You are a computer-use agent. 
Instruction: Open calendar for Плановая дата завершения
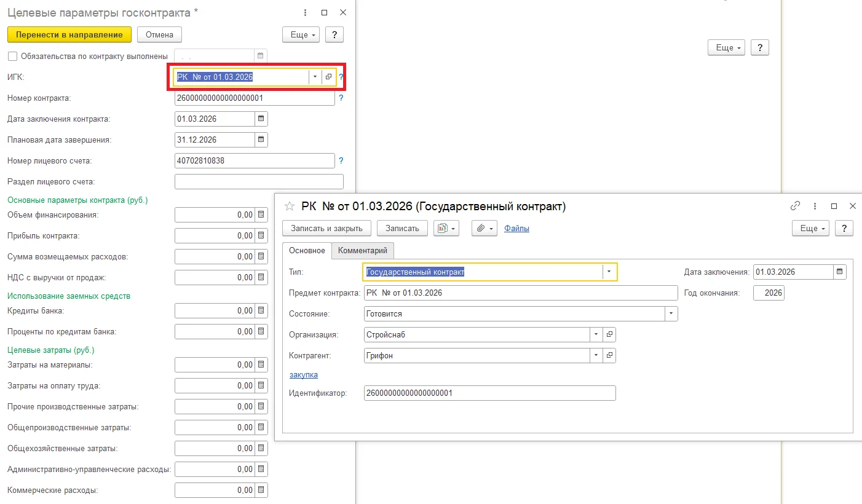pyautogui.click(x=261, y=140)
